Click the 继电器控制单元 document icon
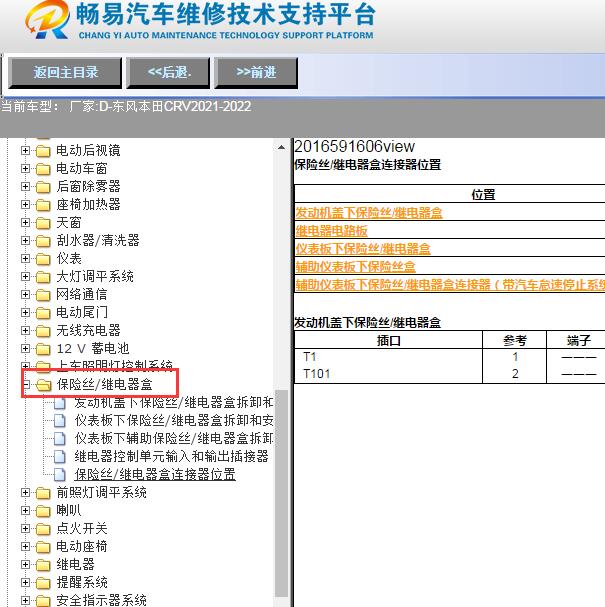The image size is (605, 607). pyautogui.click(x=60, y=456)
